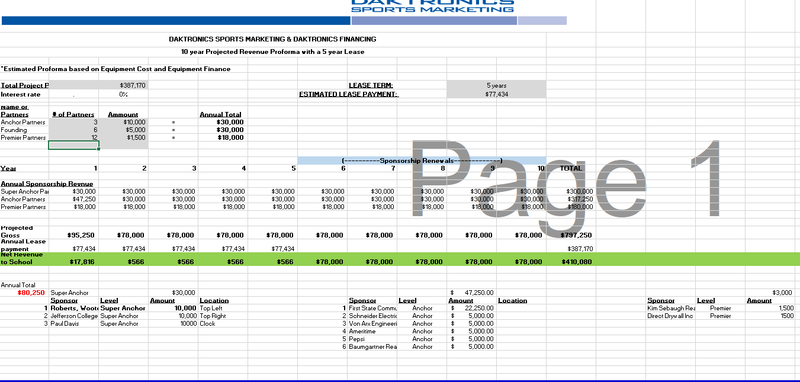The width and height of the screenshot is (800, 382).
Task: Click the $17,816 net revenue cell
Action: [x=73, y=262]
